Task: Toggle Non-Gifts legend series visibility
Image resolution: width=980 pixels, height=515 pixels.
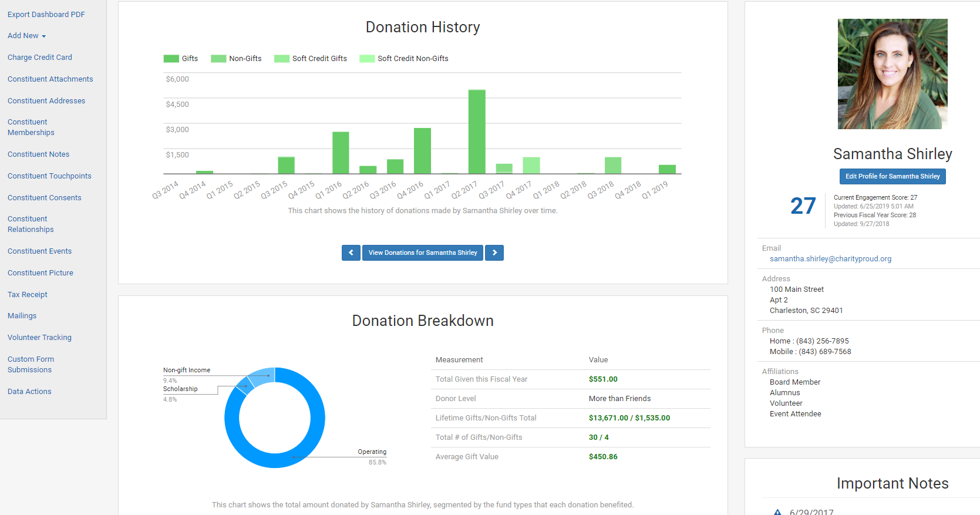Action: tap(236, 59)
